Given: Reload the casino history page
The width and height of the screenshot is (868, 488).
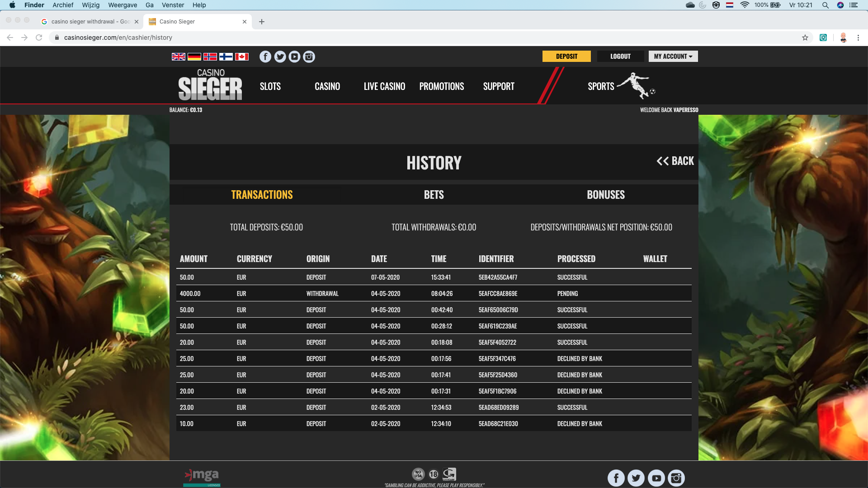Looking at the screenshot, I should tap(39, 38).
